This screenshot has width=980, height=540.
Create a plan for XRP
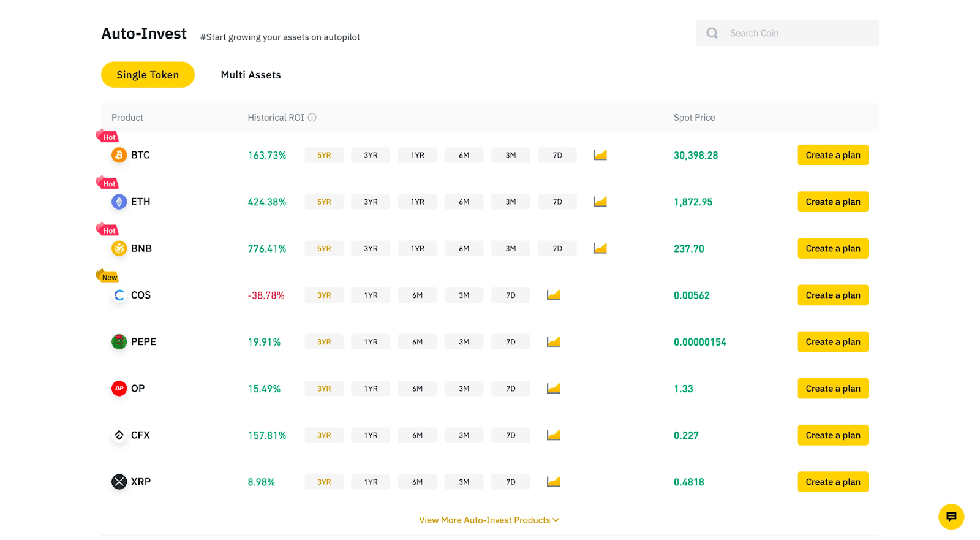(x=833, y=482)
